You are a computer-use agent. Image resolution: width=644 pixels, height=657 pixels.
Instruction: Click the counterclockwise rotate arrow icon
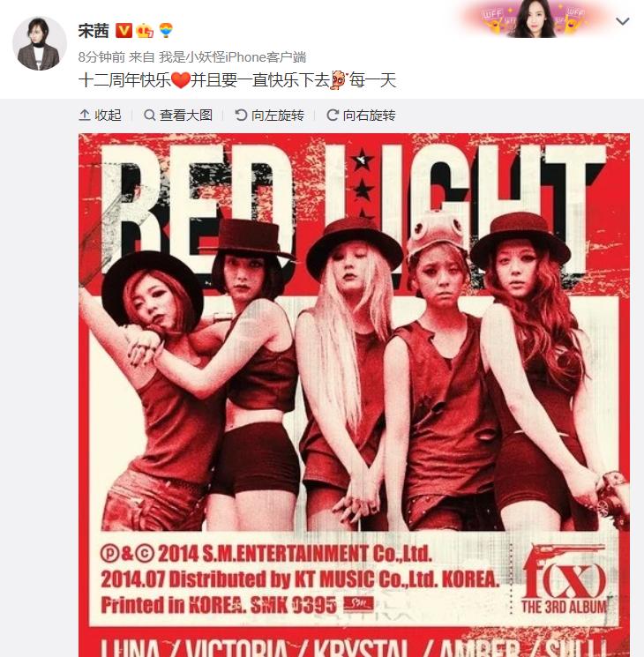pos(241,115)
